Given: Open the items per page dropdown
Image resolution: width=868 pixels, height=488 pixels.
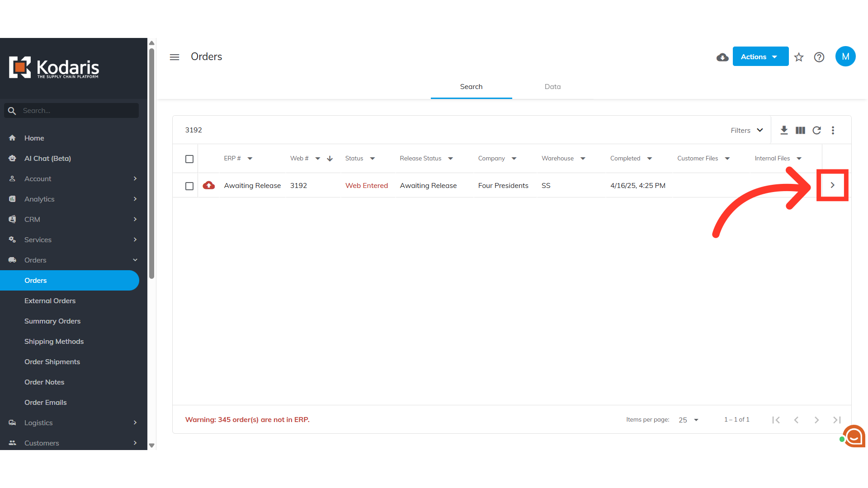Looking at the screenshot, I should pos(688,420).
